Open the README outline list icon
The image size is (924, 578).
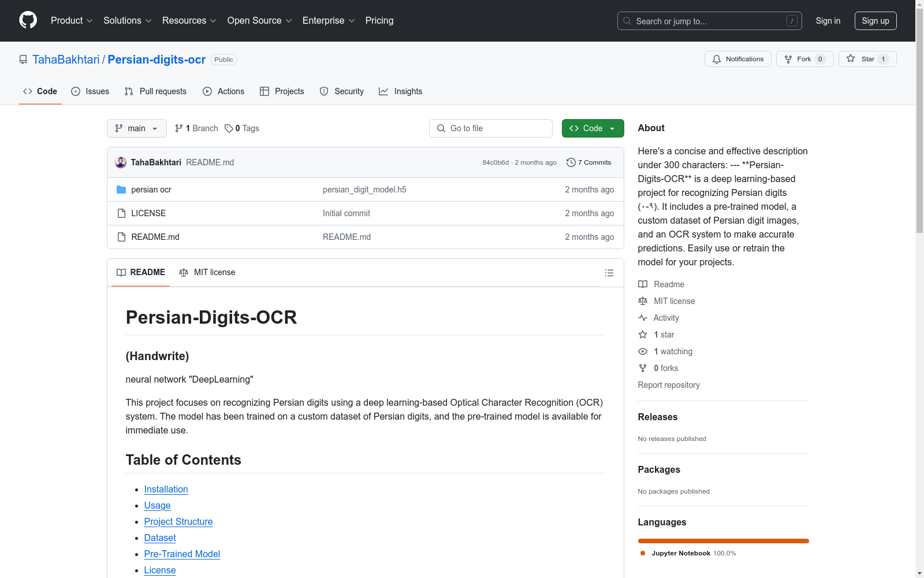[609, 273]
